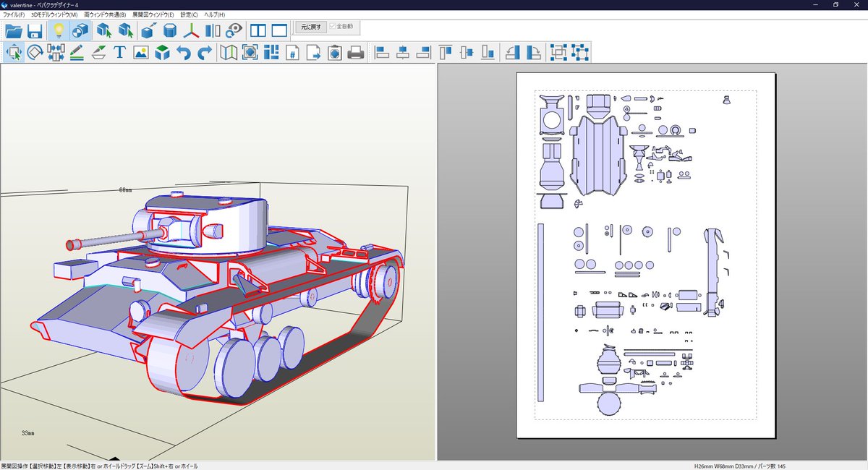The image size is (868, 470).
Task: Click the cube with arrow orientation icon
Action: [x=148, y=31]
